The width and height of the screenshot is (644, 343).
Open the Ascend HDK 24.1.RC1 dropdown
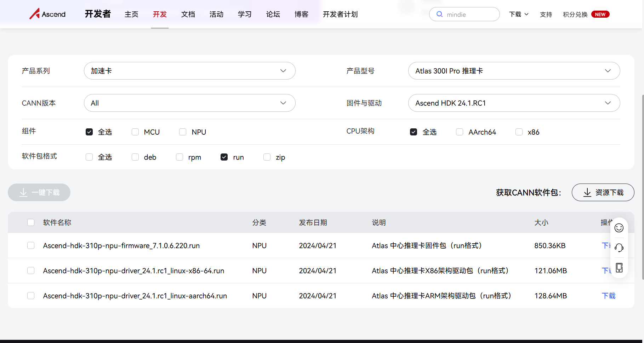click(x=514, y=103)
